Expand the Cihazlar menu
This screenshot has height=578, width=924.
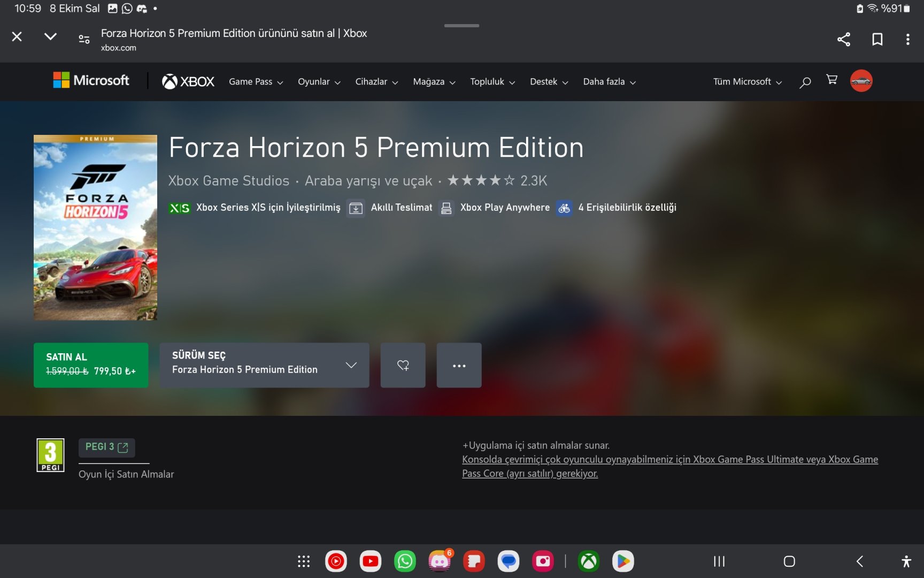pyautogui.click(x=377, y=82)
